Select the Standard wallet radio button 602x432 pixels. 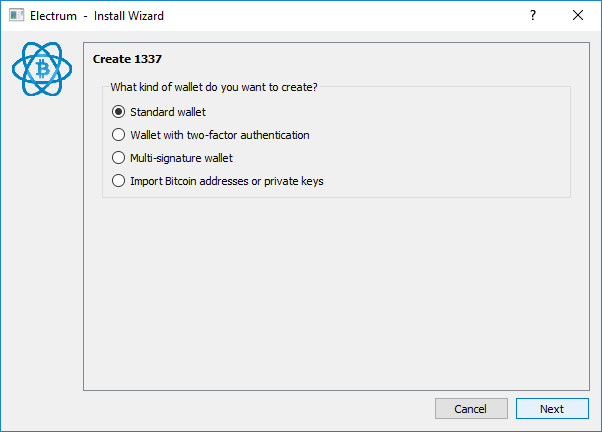[118, 112]
